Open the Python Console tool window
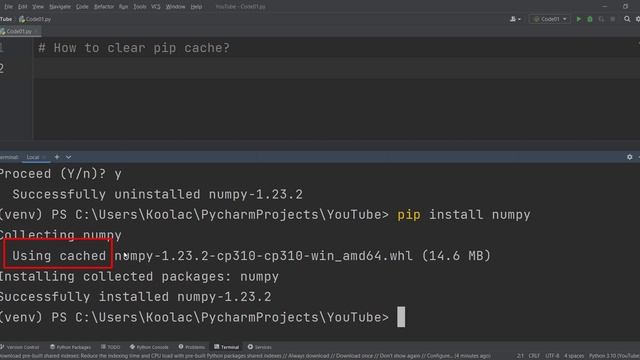Viewport: 640px width, 360px height. pos(149,347)
